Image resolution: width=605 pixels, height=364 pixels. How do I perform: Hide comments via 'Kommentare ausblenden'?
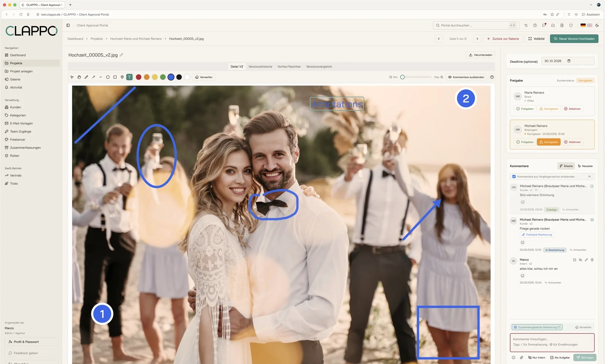point(466,77)
